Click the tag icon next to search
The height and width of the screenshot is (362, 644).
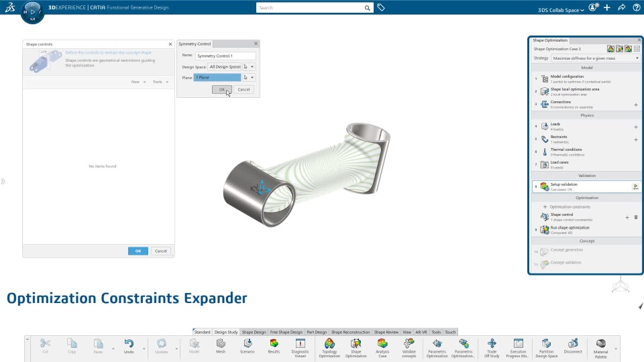pos(381,7)
